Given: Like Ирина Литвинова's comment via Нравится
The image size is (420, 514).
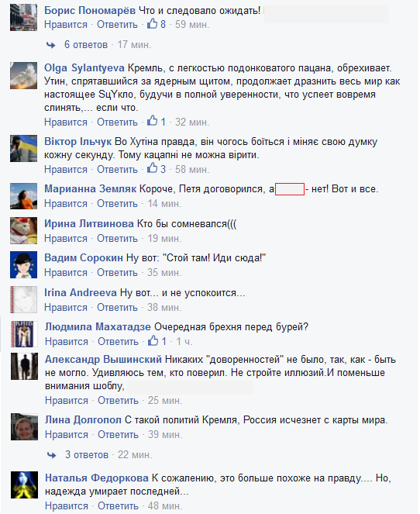Looking at the screenshot, I should pos(66,238).
